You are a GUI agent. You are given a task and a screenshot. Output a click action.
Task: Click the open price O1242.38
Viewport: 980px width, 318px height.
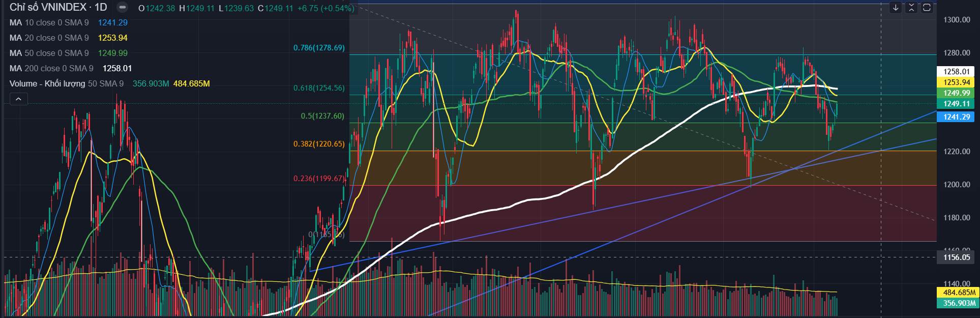tap(157, 8)
